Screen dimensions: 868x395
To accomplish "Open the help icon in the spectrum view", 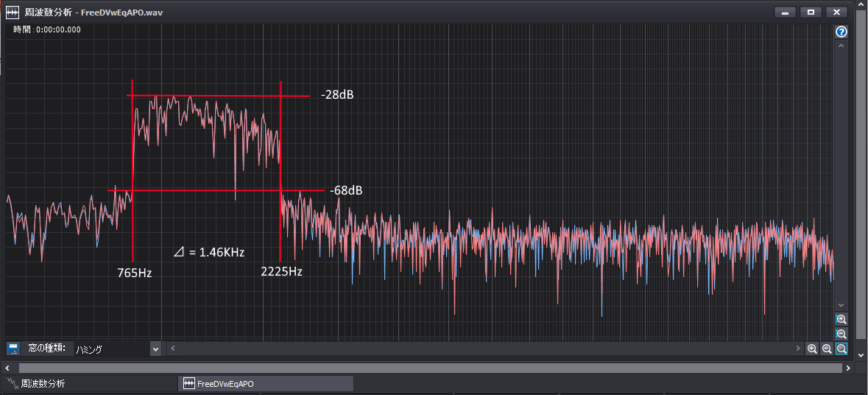I will (841, 32).
